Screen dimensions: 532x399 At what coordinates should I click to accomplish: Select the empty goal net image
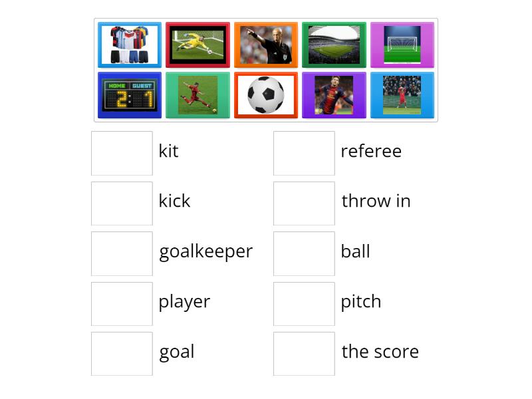[x=402, y=45]
